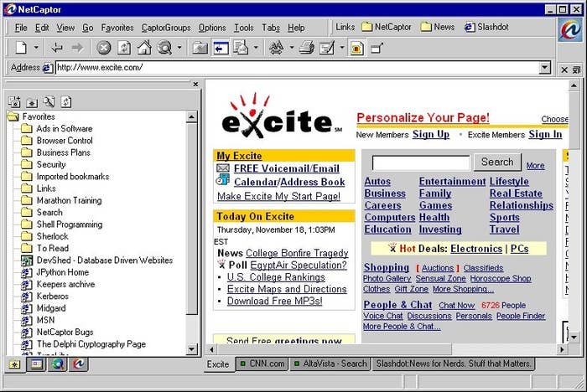Viewport: 587px width, 392px height.
Task: Click the Forward arrow toolbar icon
Action: point(77,48)
